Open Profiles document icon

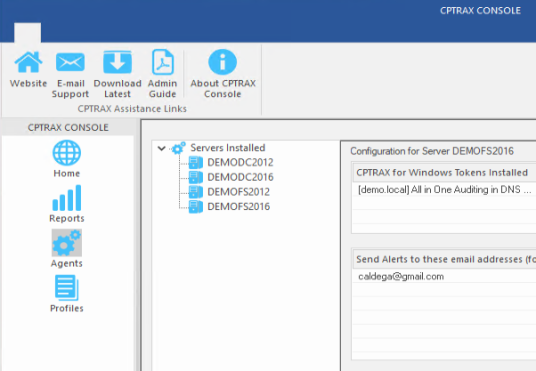(67, 288)
